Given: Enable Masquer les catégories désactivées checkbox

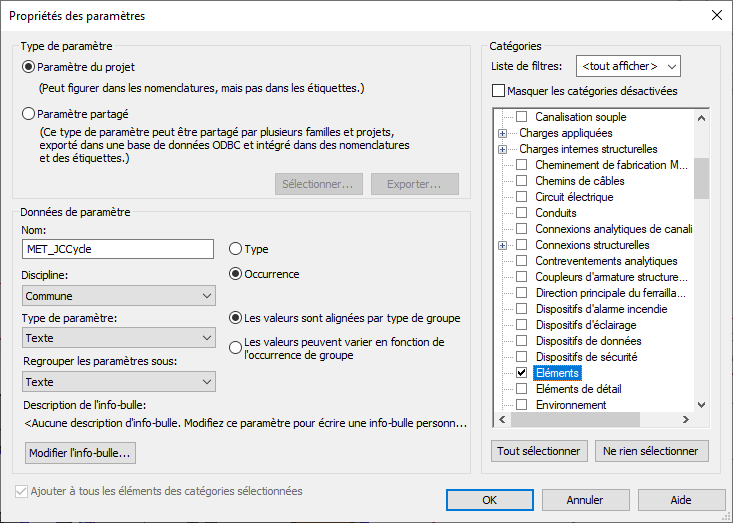Looking at the screenshot, I should point(499,91).
